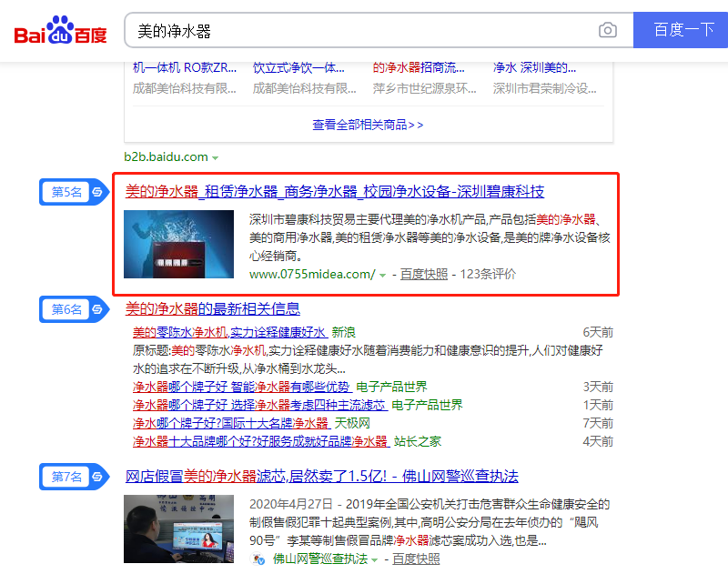Focus the search box containing 美的净水器
Screen dimensions: 728x574
point(362,31)
